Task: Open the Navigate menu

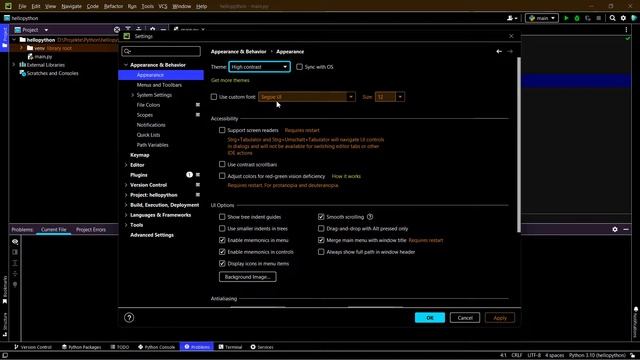Action: point(71,6)
